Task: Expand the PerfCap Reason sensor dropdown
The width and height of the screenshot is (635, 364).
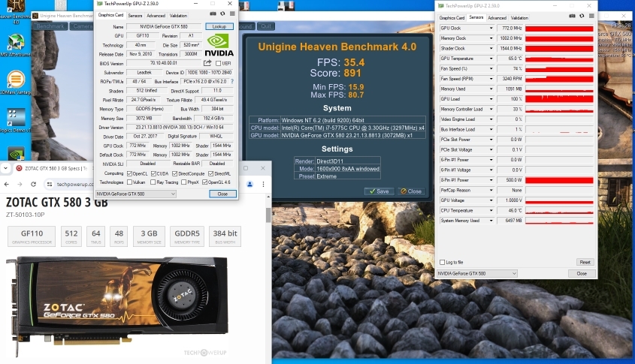Action: [491, 190]
